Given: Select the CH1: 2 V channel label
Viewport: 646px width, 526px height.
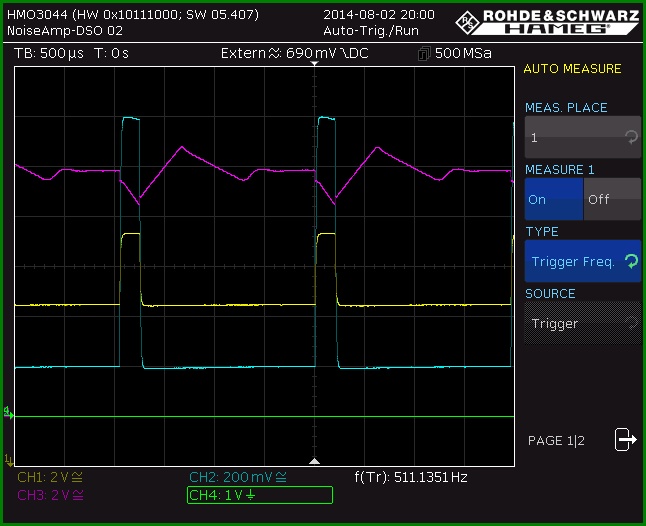Looking at the screenshot, I should click(50, 477).
